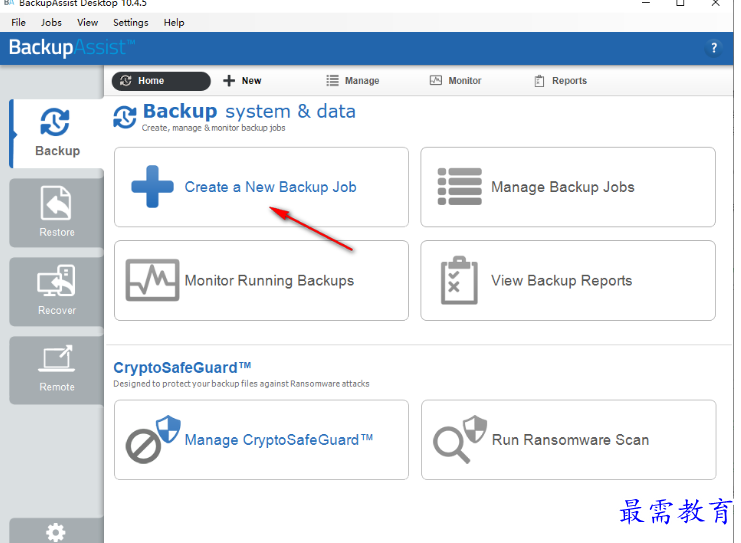Click the gear settings icon in sidebar

point(56,533)
